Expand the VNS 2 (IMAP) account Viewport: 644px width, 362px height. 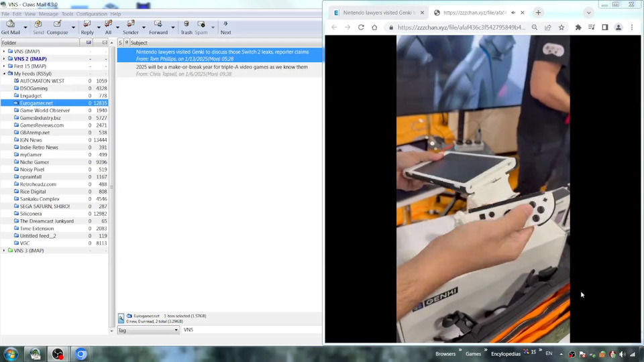tap(4, 59)
